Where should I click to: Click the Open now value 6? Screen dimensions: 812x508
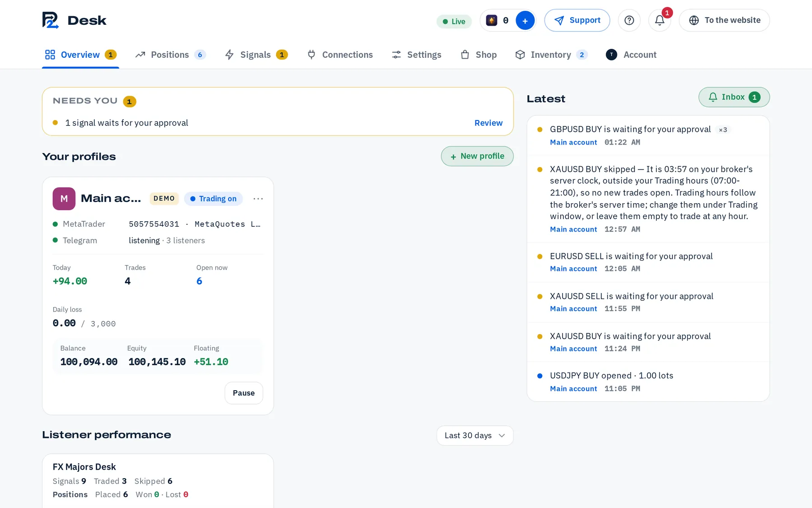(199, 281)
